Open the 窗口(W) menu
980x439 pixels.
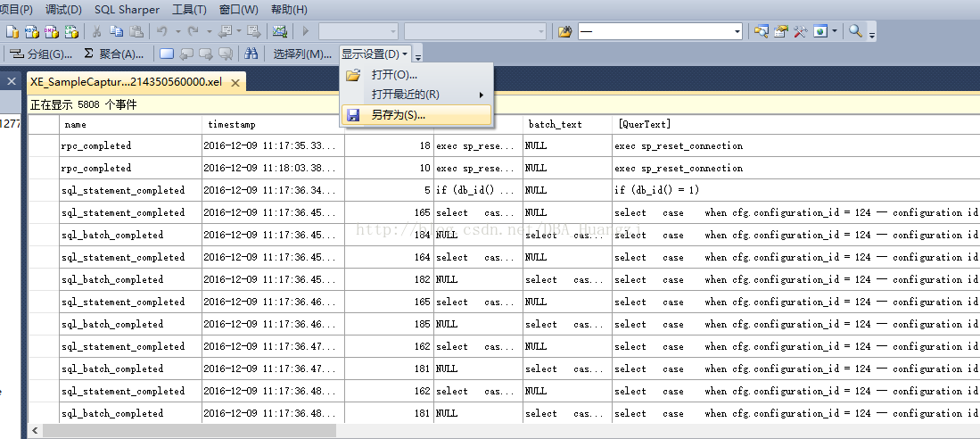coord(239,10)
